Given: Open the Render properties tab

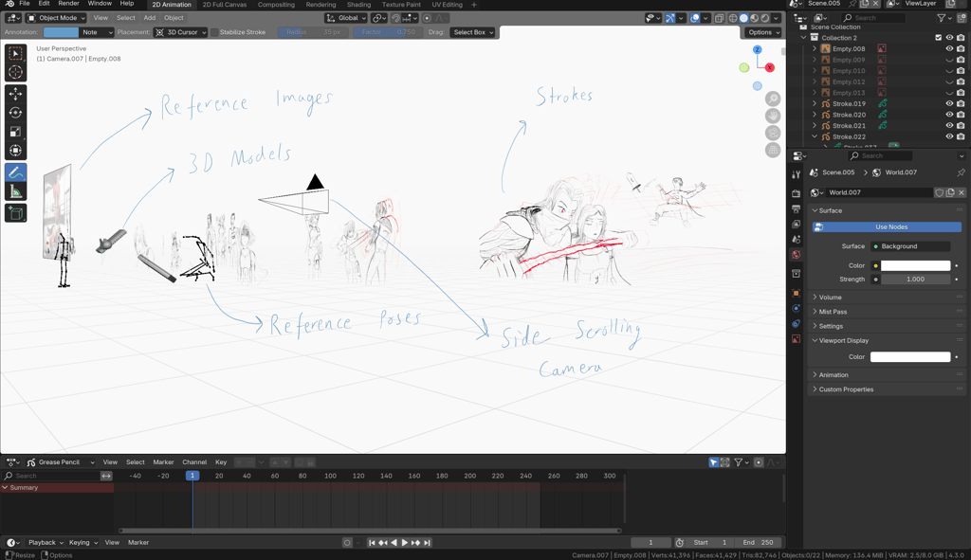Looking at the screenshot, I should coord(797,193).
